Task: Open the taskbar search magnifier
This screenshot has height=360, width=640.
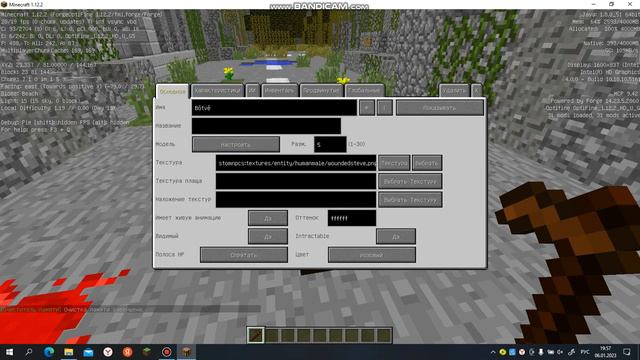Action: coord(29,352)
